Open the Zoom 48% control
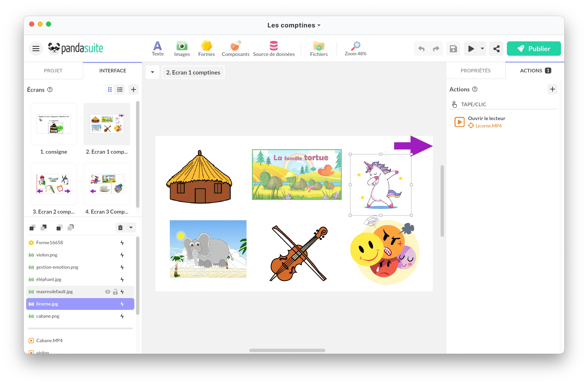The height and width of the screenshot is (385, 588). click(355, 48)
